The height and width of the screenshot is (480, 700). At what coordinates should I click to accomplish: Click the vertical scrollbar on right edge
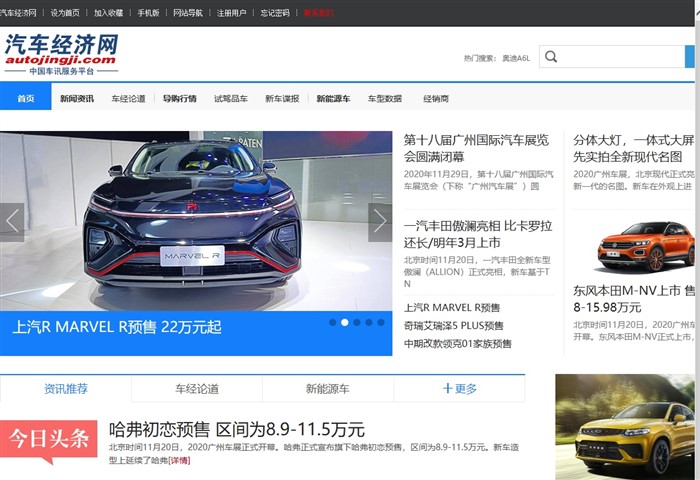click(x=697, y=240)
